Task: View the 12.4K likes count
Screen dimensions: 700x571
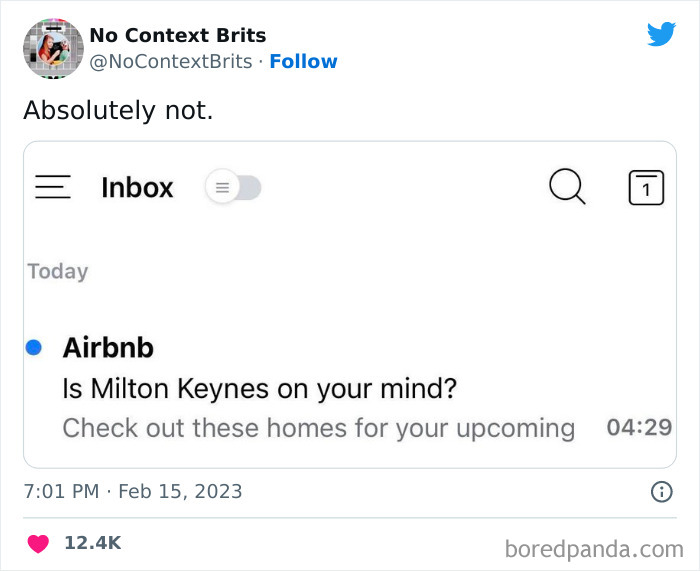Action: [x=92, y=543]
